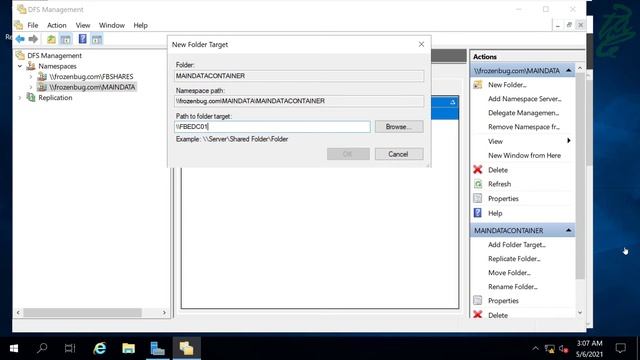Open the Windows Start menu
The height and width of the screenshot is (360, 640).
click(x=14, y=349)
